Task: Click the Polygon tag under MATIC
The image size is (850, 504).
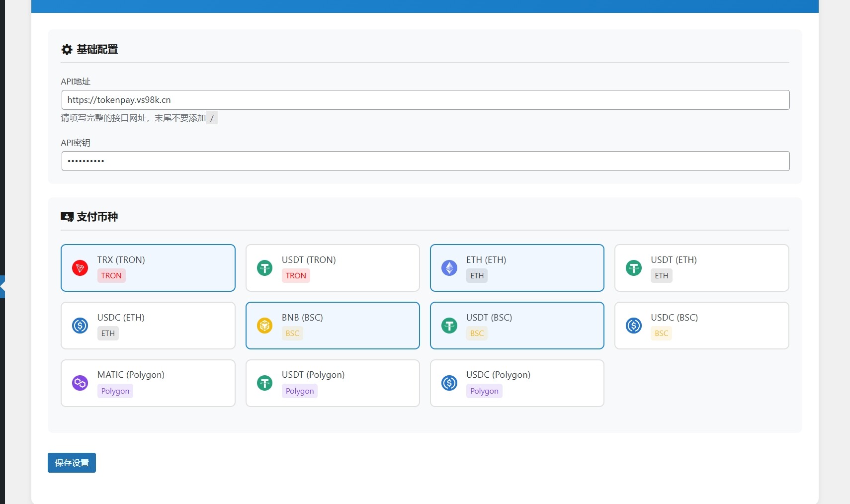Action: (115, 391)
